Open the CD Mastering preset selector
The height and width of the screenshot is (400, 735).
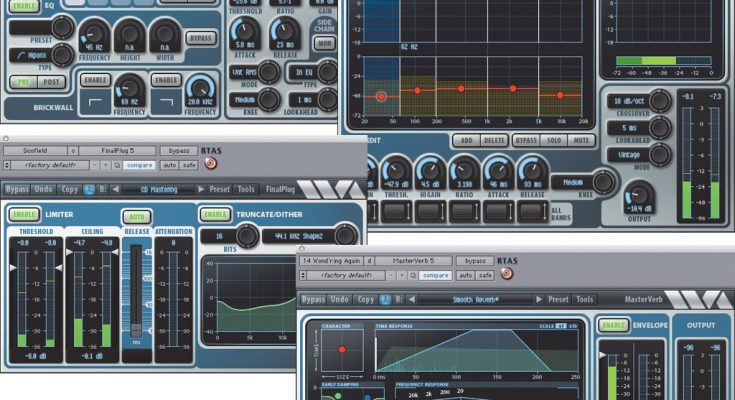pyautogui.click(x=157, y=188)
